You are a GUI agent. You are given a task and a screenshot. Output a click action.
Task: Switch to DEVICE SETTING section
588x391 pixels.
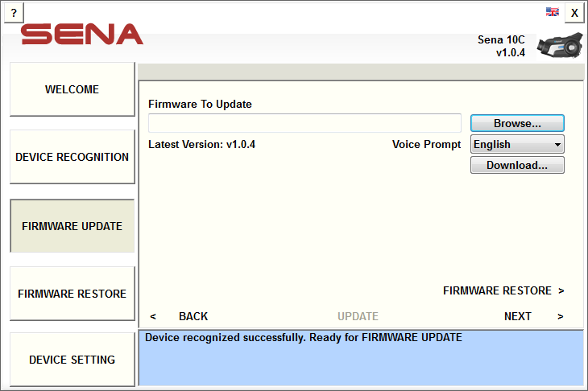[x=72, y=360]
